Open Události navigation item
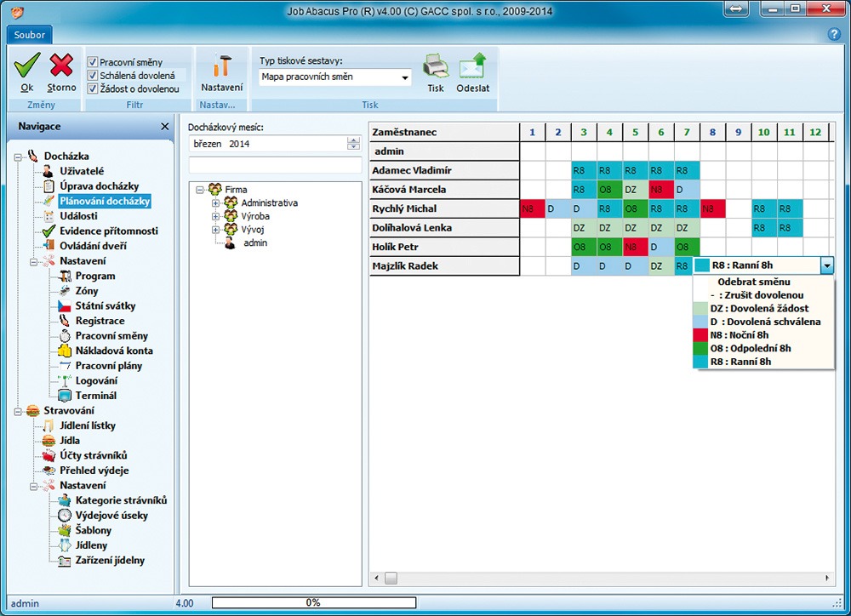The height and width of the screenshot is (616, 851). [78, 216]
